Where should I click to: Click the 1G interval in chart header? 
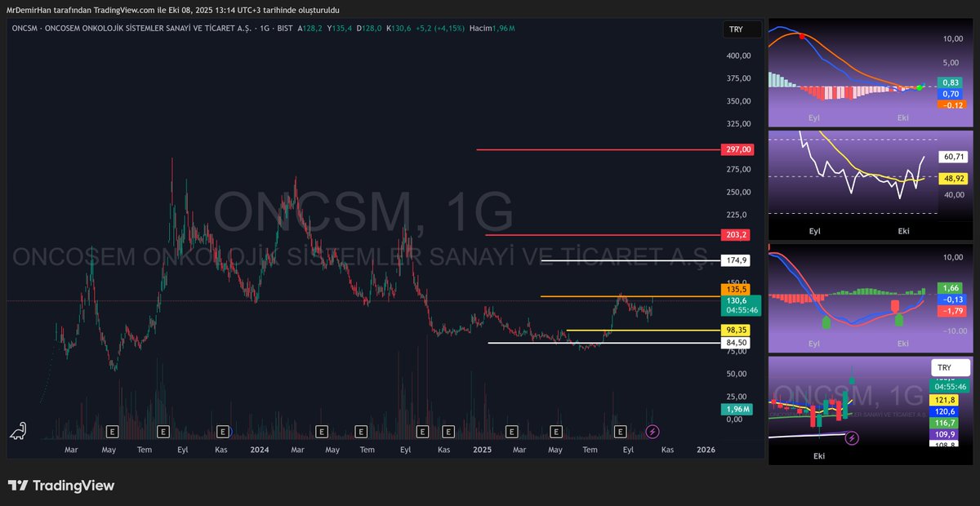(x=264, y=29)
